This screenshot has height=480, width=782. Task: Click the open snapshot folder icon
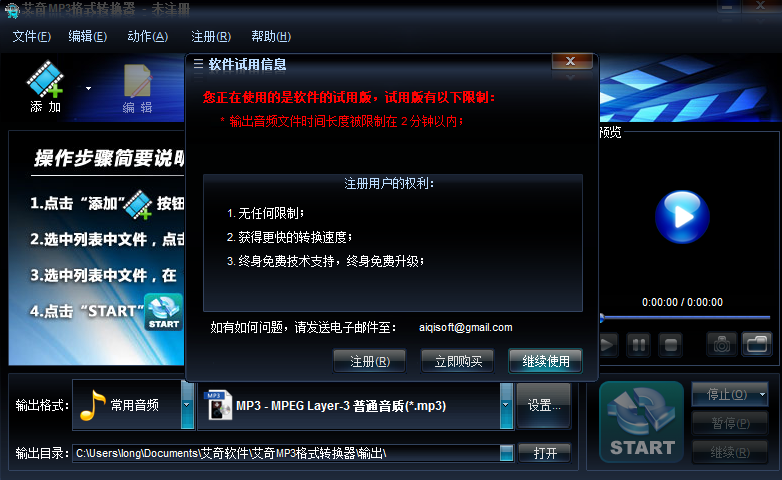click(x=757, y=344)
